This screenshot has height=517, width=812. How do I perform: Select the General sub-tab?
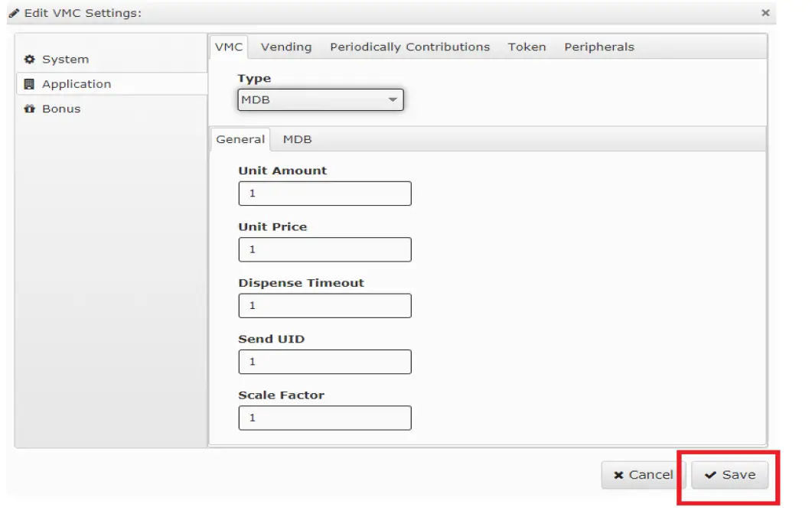click(x=240, y=139)
